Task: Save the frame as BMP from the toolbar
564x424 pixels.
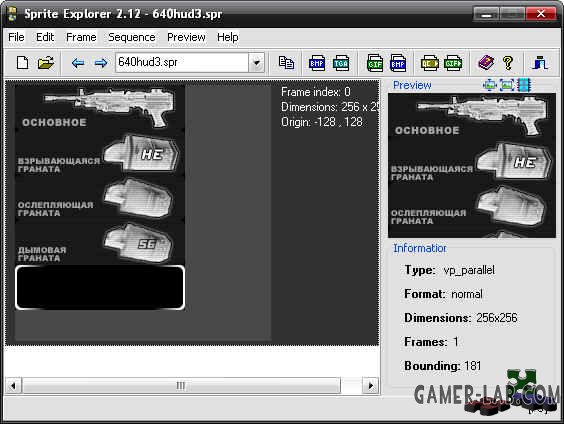Action: pos(317,63)
